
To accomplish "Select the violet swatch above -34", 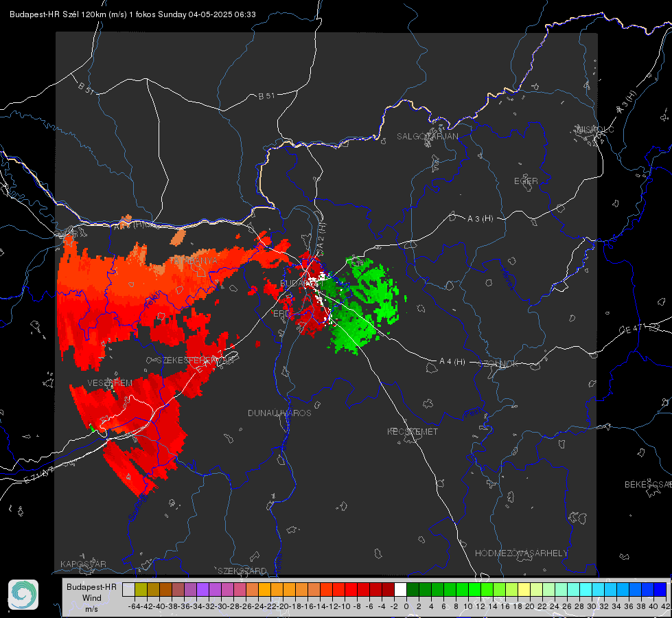I will 202,589.
